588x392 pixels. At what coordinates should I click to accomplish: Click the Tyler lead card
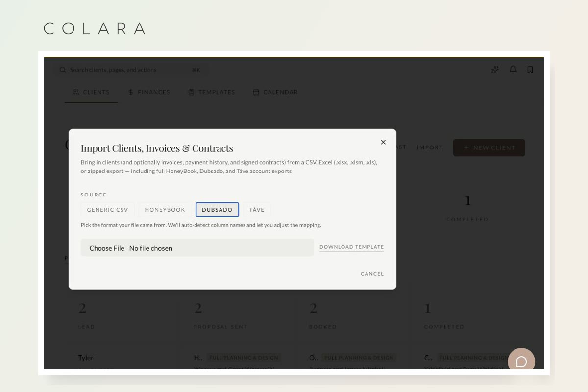pyautogui.click(x=86, y=358)
